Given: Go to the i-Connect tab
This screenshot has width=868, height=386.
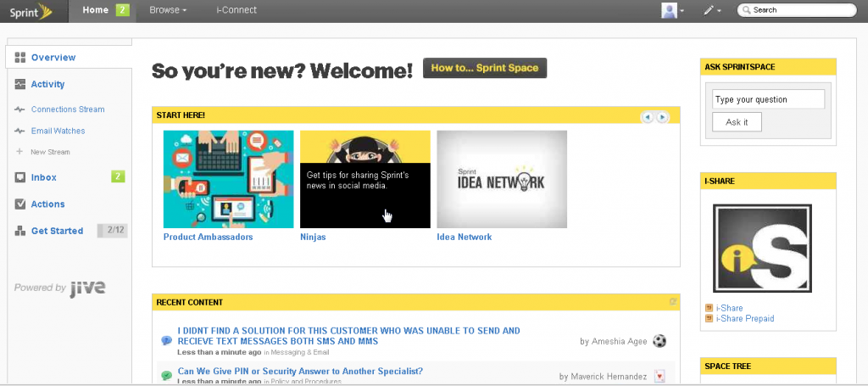Looking at the screenshot, I should [x=236, y=10].
